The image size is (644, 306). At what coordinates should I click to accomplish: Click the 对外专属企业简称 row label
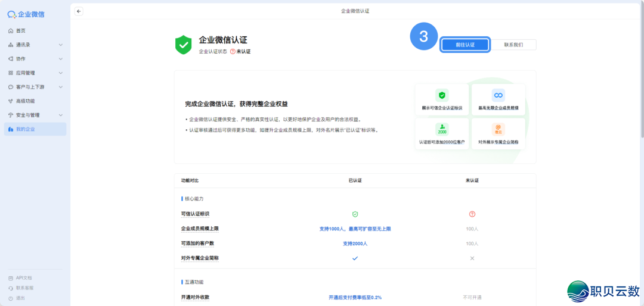coord(200,258)
